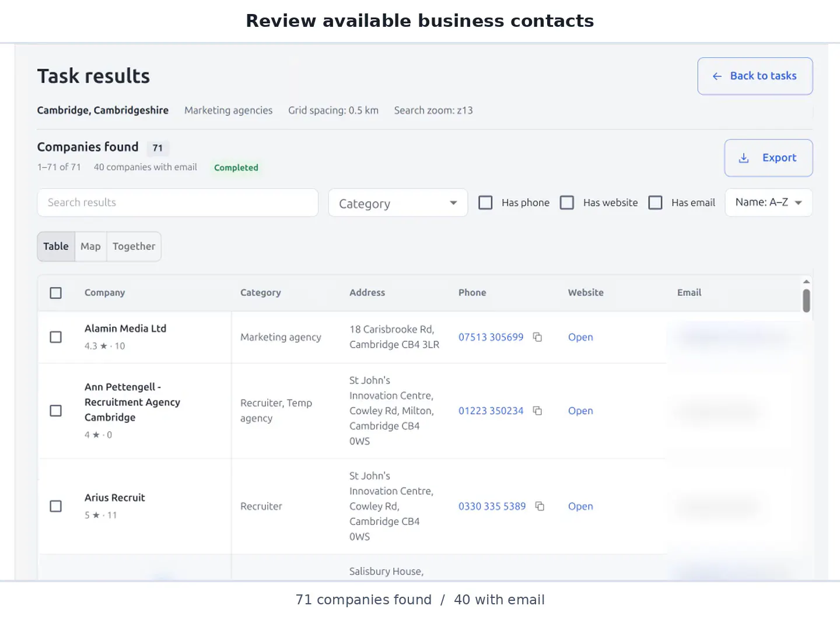The width and height of the screenshot is (840, 630).
Task: Click phone link 0330 335 5389
Action: coord(492,506)
